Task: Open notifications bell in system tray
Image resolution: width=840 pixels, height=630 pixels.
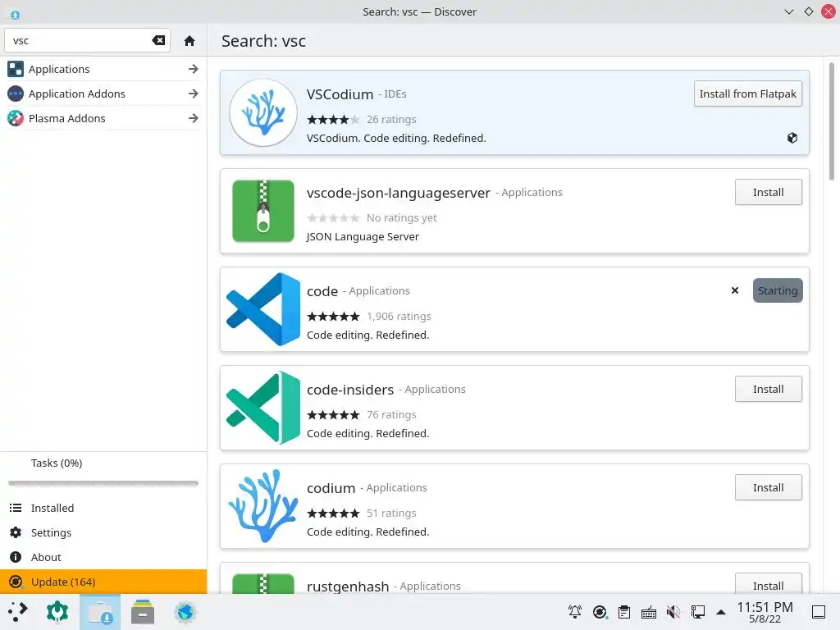Action: [575, 612]
